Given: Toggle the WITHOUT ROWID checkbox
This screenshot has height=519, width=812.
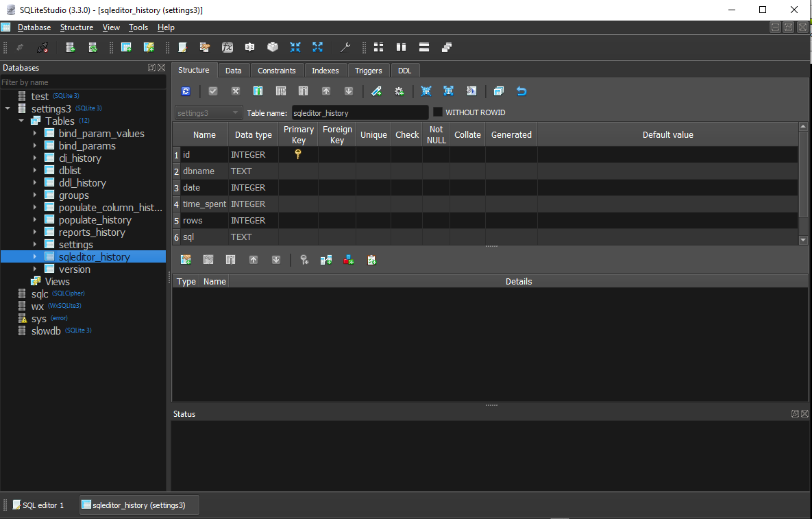Looking at the screenshot, I should click(438, 112).
